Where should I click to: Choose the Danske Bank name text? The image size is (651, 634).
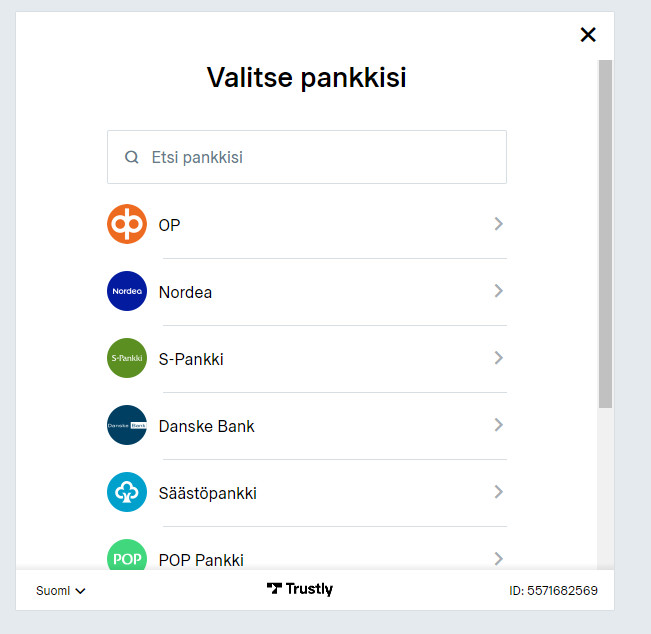click(x=206, y=426)
